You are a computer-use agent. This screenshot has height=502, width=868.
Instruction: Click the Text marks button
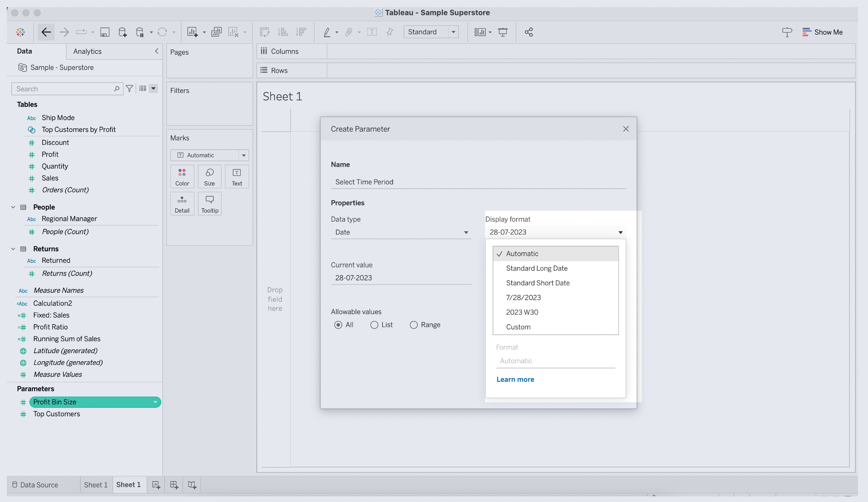[237, 177]
